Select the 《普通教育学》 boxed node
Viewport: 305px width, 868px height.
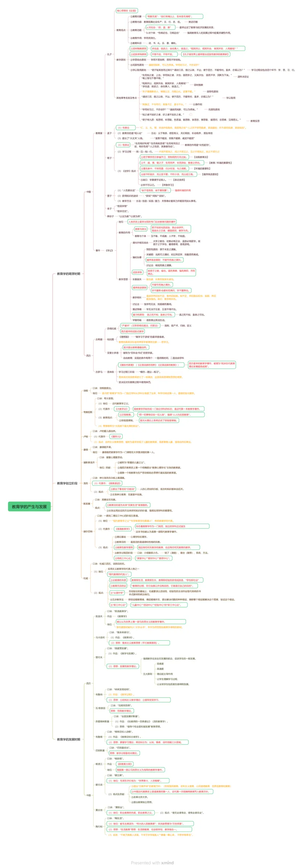(x=123, y=529)
